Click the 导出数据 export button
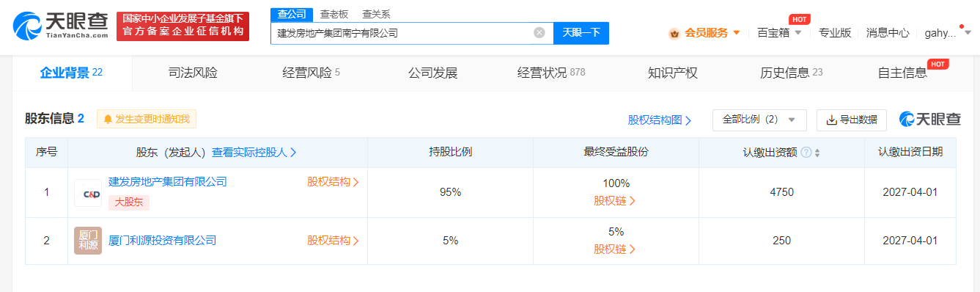The image size is (980, 292). coord(852,120)
